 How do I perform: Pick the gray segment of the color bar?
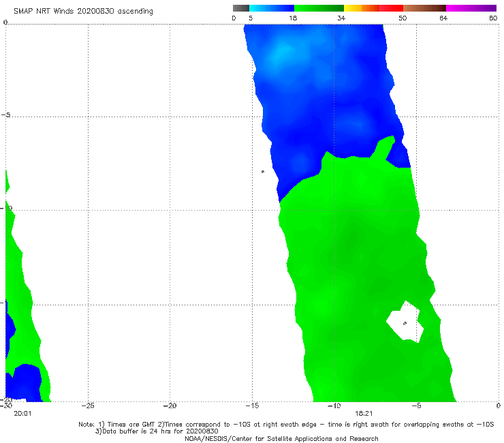coord(240,8)
